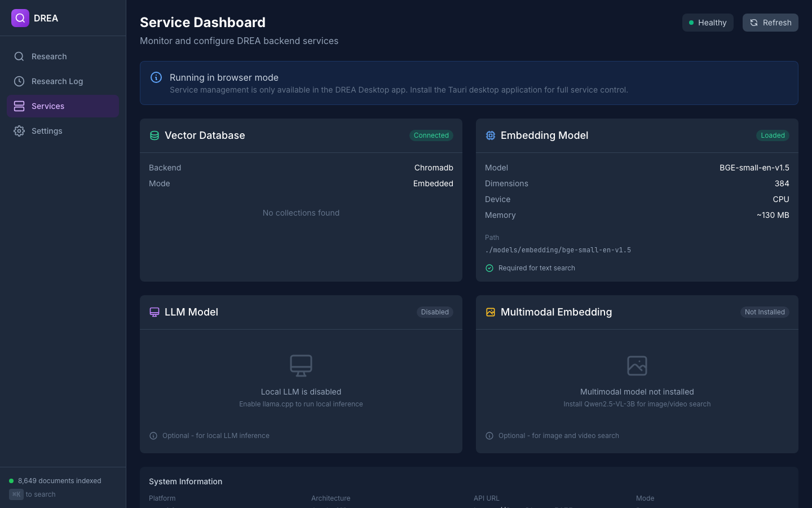The height and width of the screenshot is (508, 812).
Task: Click the Multimodal Embedding picture icon
Action: tap(490, 312)
